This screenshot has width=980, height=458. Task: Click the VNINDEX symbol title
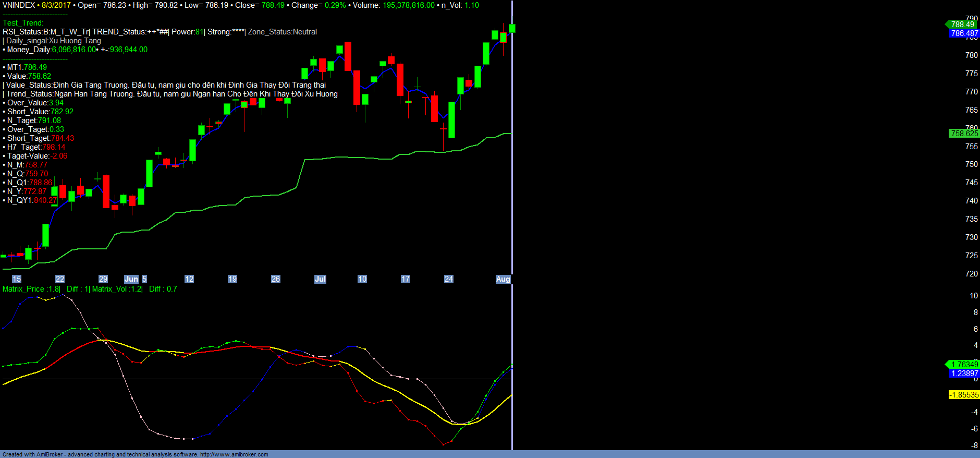[19, 5]
